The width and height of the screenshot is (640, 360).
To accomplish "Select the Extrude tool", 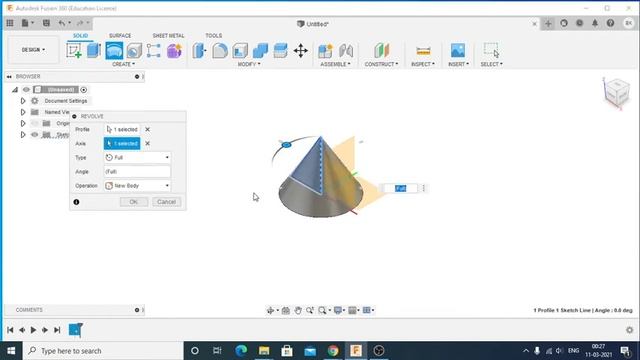I will (x=94, y=51).
